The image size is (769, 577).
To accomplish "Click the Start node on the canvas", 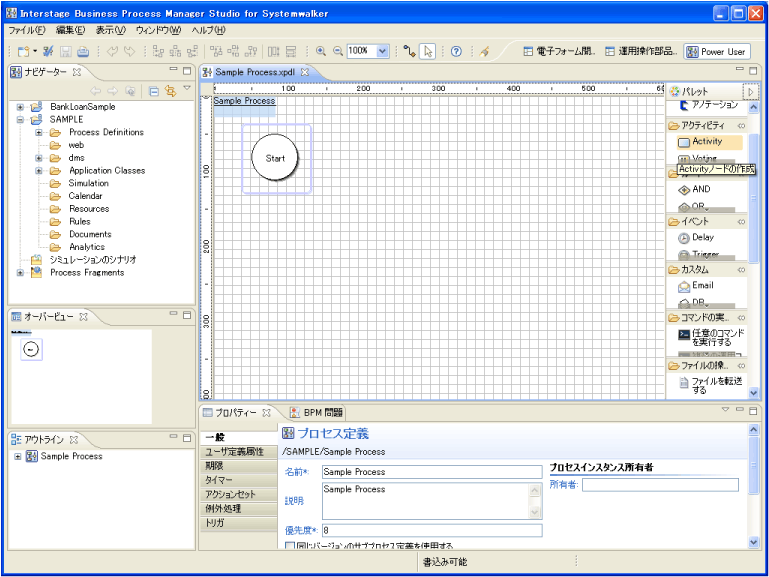I will point(275,158).
